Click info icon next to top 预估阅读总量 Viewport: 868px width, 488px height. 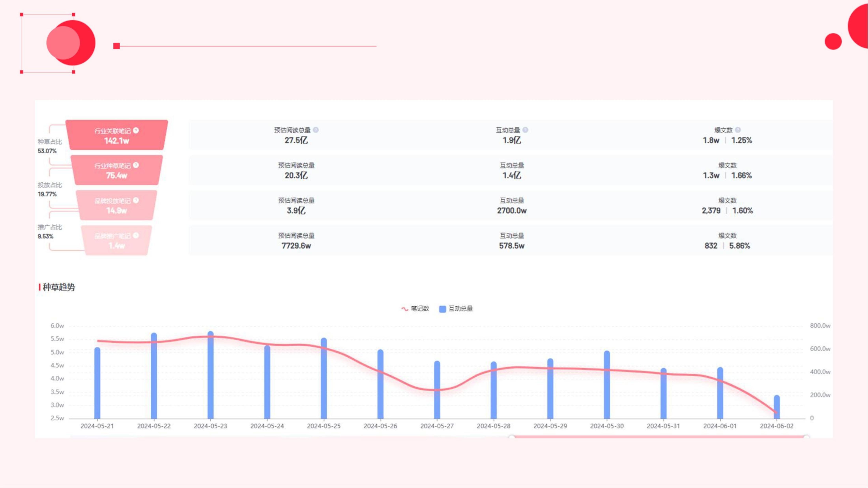316,130
